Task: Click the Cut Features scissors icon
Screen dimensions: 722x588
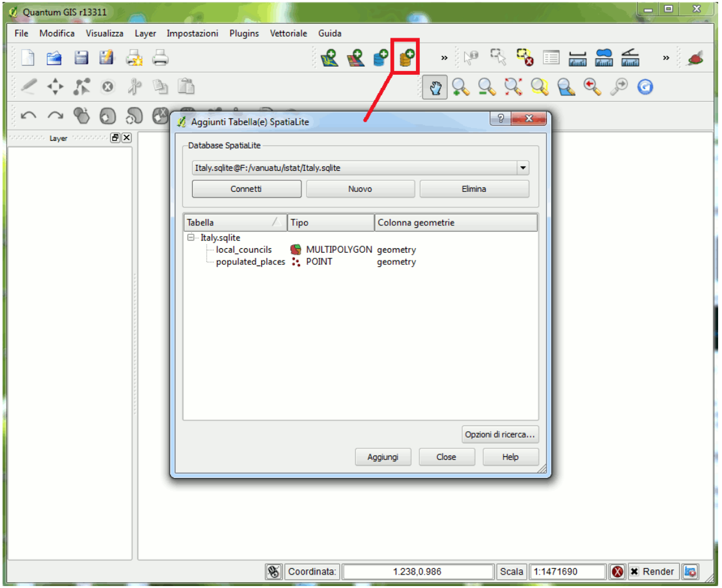Action: pyautogui.click(x=134, y=87)
